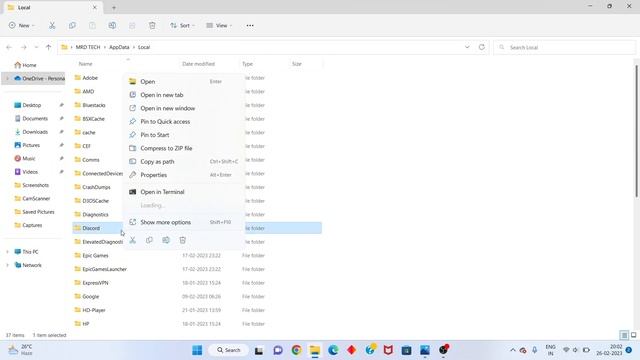
Task: Add a new tab with the plus button
Action: point(114,7)
